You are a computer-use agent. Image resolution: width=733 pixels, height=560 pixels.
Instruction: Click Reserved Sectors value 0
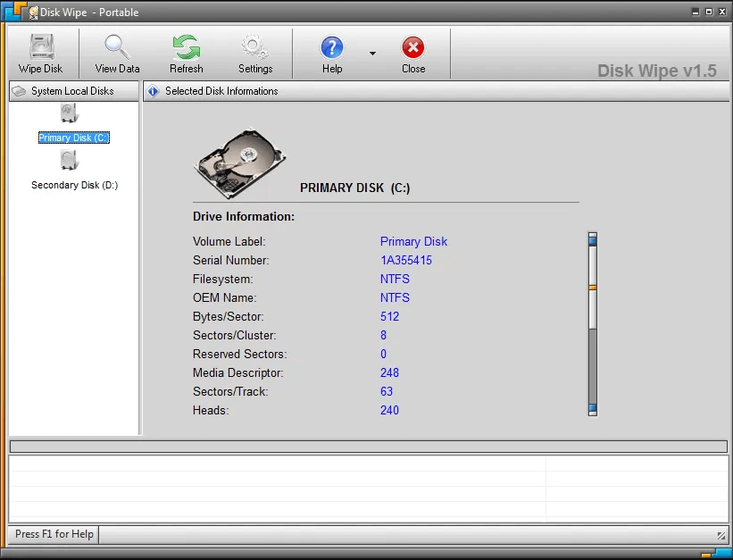click(x=383, y=354)
